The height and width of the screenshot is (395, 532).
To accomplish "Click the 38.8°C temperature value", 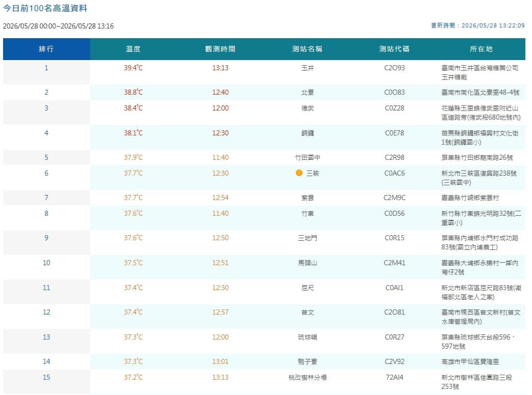I will (133, 92).
